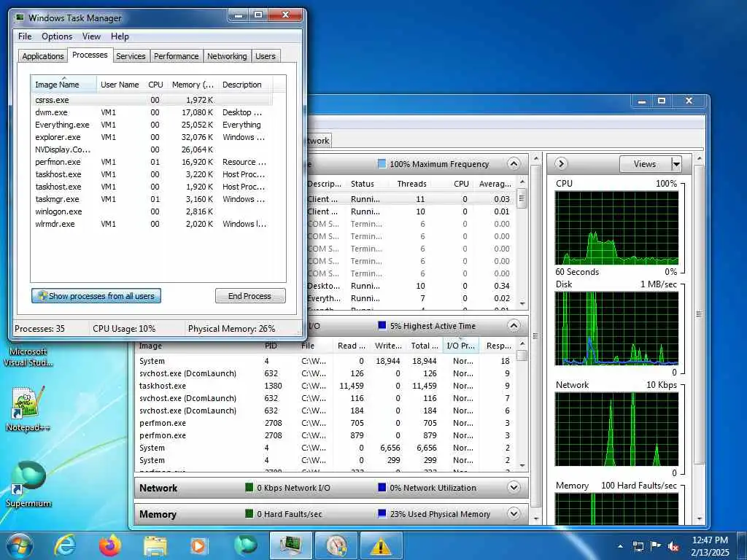This screenshot has width=747, height=560.
Task: Open Windows Media Player taskbar icon
Action: (199, 545)
